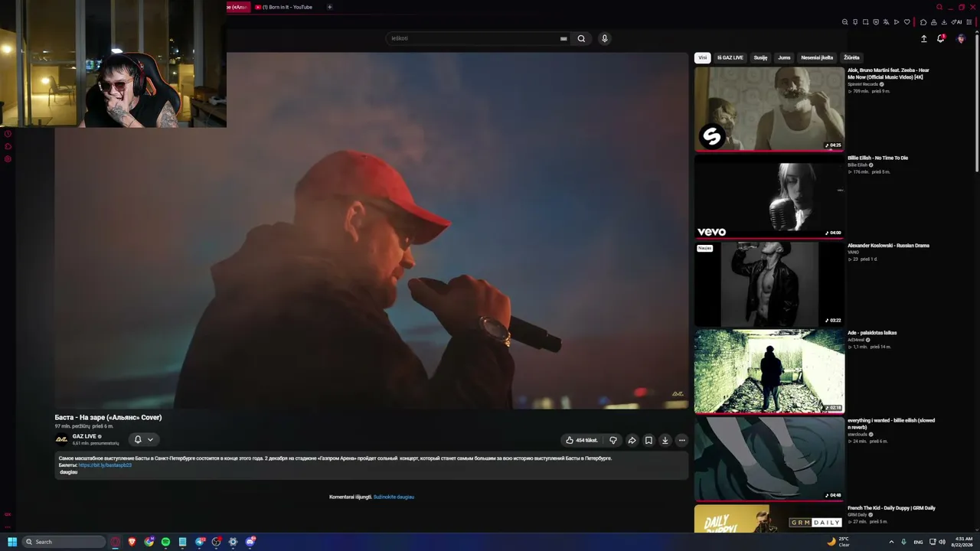
Task: Open the AI assistant toolbar button
Action: (x=956, y=22)
